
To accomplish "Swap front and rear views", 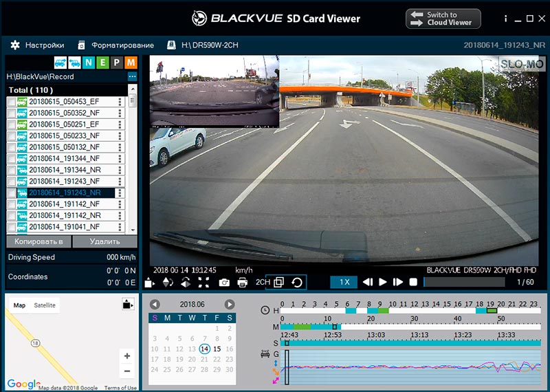I will 297,282.
